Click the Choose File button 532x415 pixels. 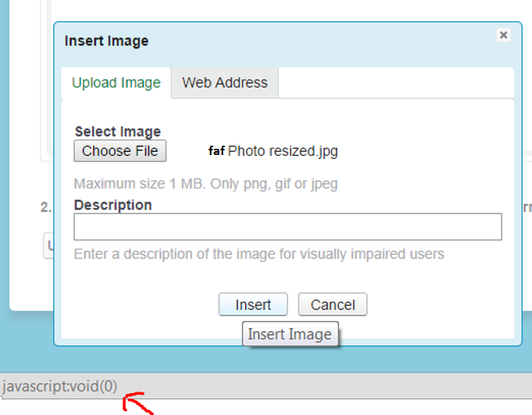tap(120, 151)
